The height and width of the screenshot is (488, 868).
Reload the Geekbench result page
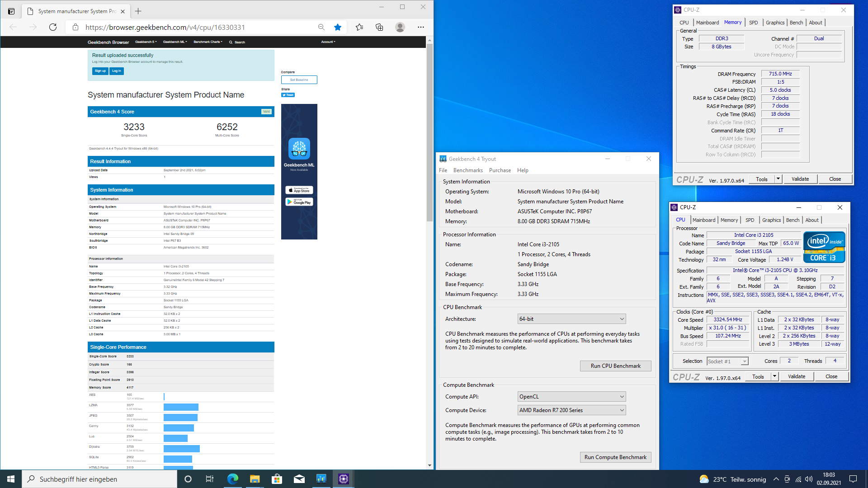(53, 27)
